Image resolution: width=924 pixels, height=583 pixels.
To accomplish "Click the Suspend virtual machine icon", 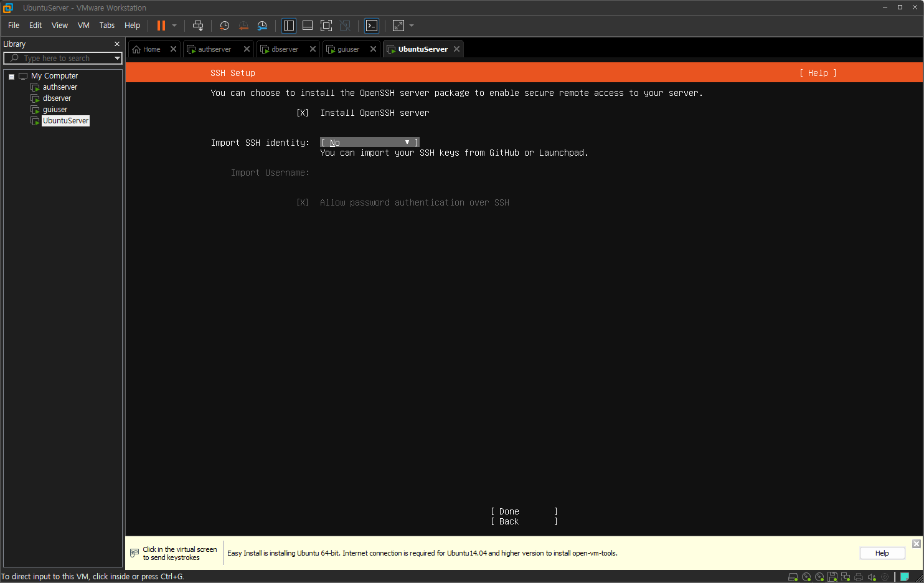I will [x=161, y=26].
